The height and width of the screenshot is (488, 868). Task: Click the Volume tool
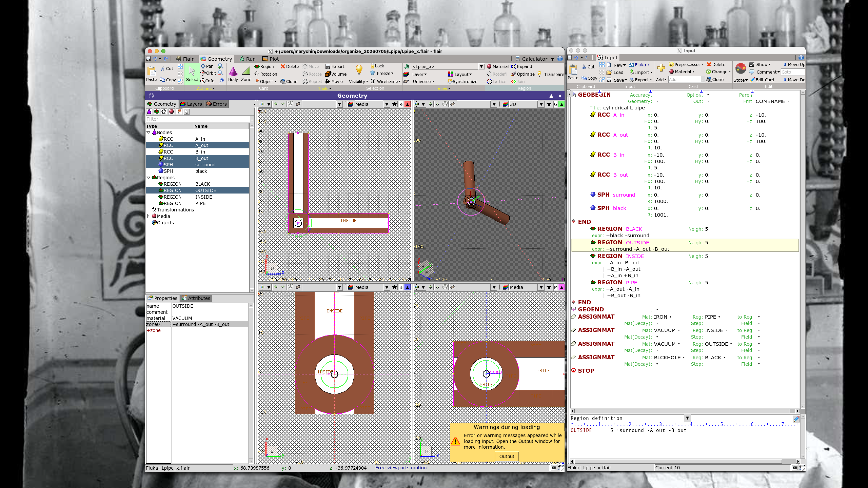336,74
